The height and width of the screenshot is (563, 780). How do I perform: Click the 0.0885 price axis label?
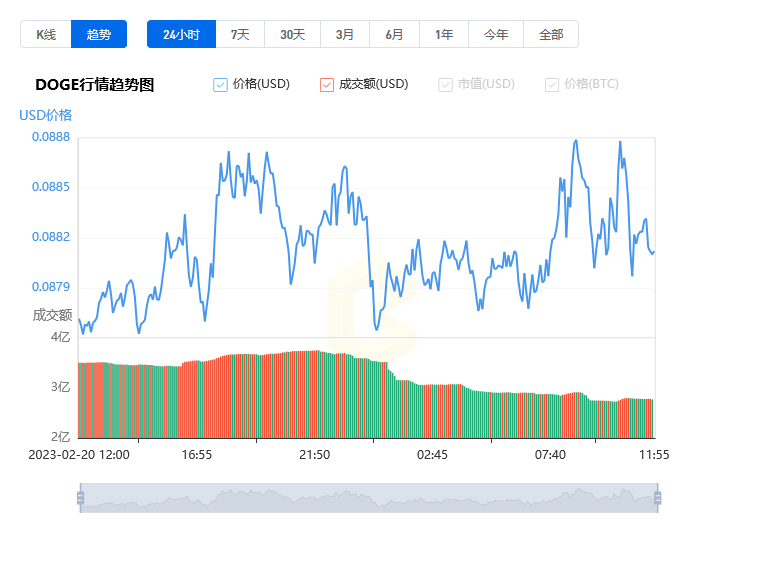[x=51, y=187]
